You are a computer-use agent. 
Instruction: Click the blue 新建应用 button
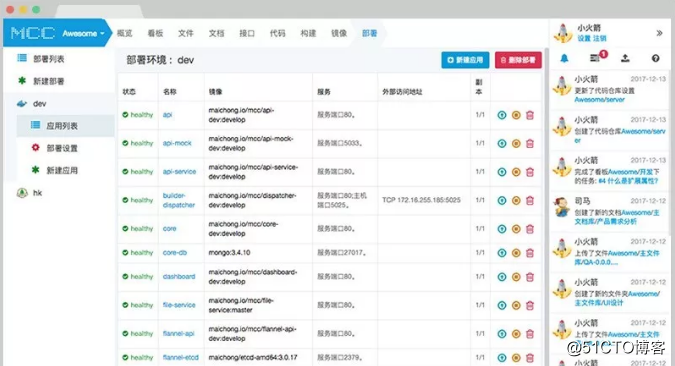coord(465,60)
